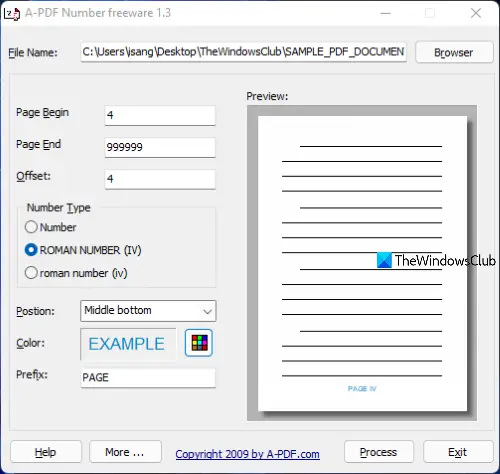Start numbering with the Process button
This screenshot has height=474, width=500.
(x=379, y=452)
